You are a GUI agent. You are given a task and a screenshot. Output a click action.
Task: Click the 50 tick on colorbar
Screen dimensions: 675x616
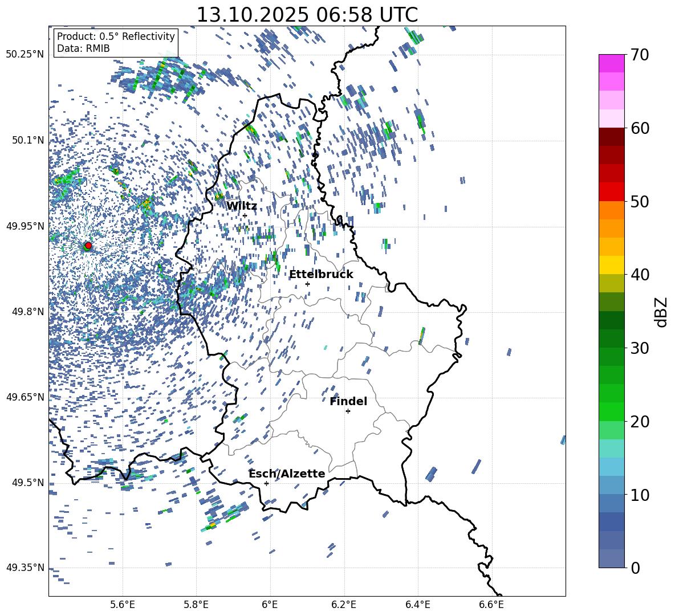coord(640,202)
